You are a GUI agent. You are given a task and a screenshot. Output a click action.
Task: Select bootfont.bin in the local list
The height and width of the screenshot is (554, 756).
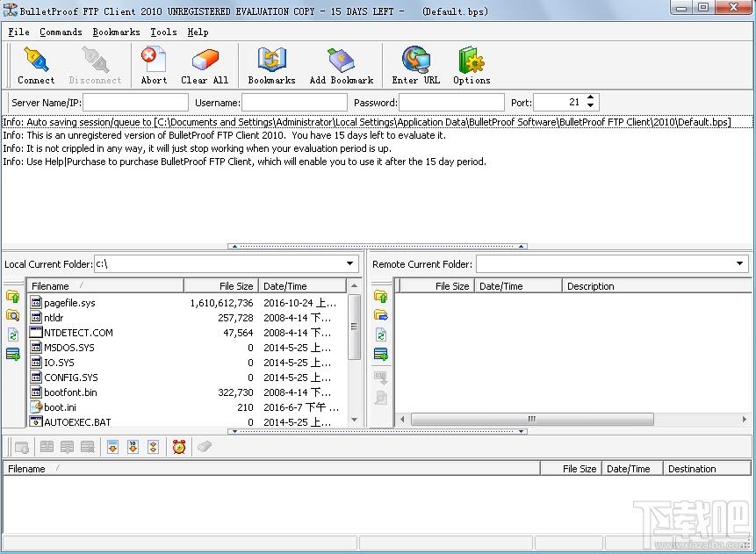[x=70, y=392]
